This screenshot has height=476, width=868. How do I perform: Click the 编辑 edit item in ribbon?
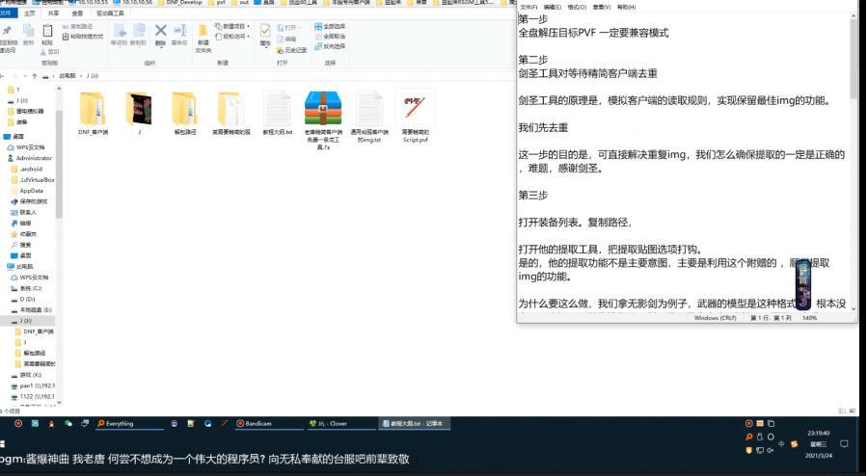pos(286,40)
